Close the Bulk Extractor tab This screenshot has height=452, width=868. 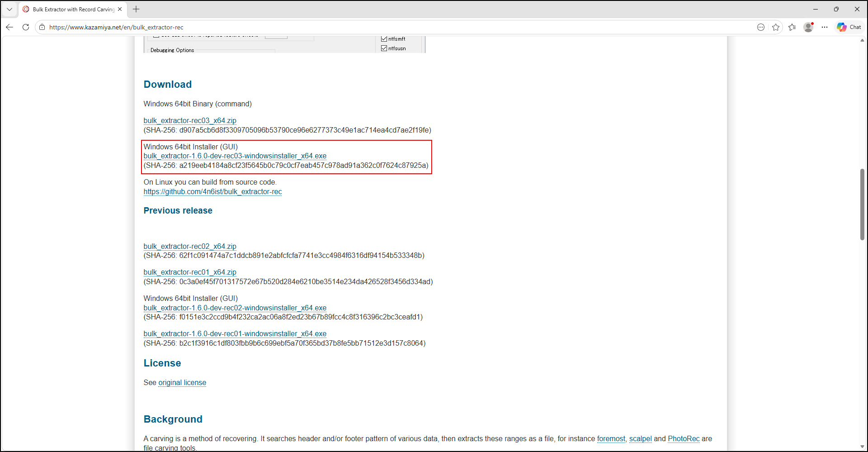[x=120, y=9]
